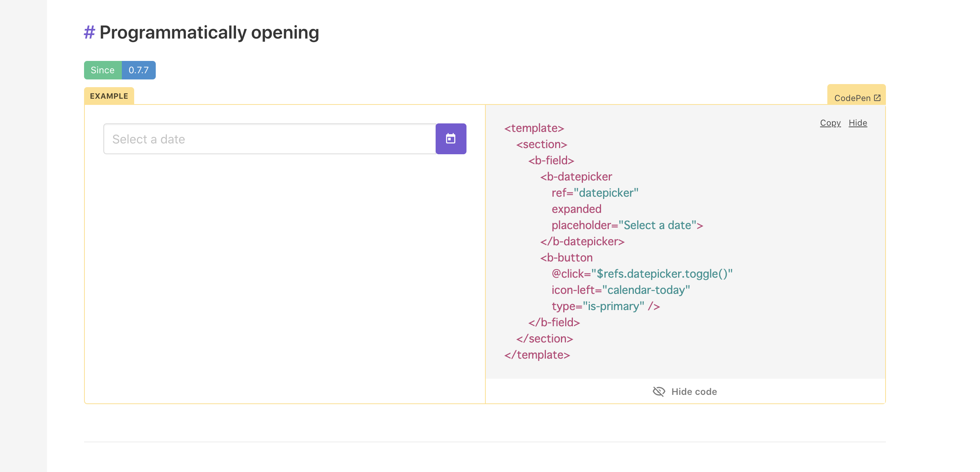980x472 pixels.
Task: Click the icon-left="calendar-today" code line
Action: (x=621, y=290)
